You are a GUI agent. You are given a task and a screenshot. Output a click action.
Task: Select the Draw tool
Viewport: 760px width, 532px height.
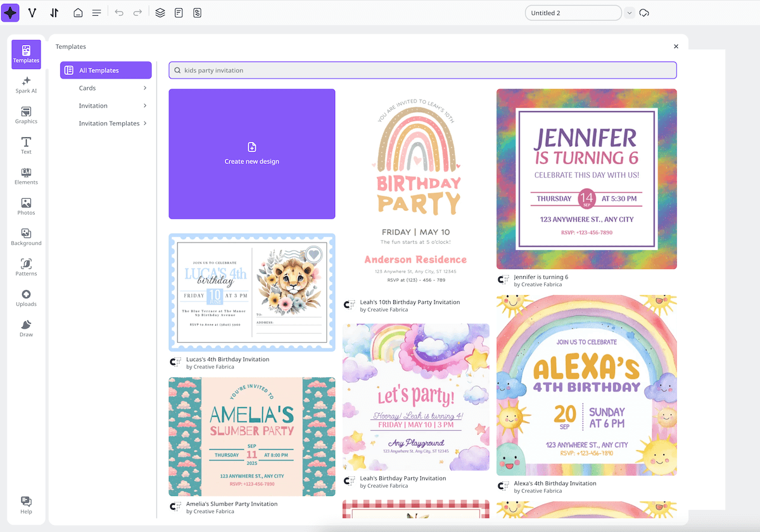point(26,327)
